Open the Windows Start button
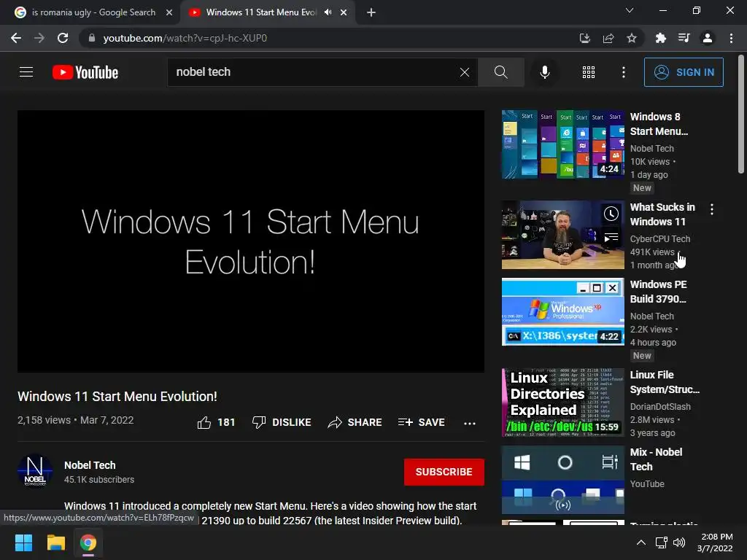The width and height of the screenshot is (747, 560). pos(23,542)
